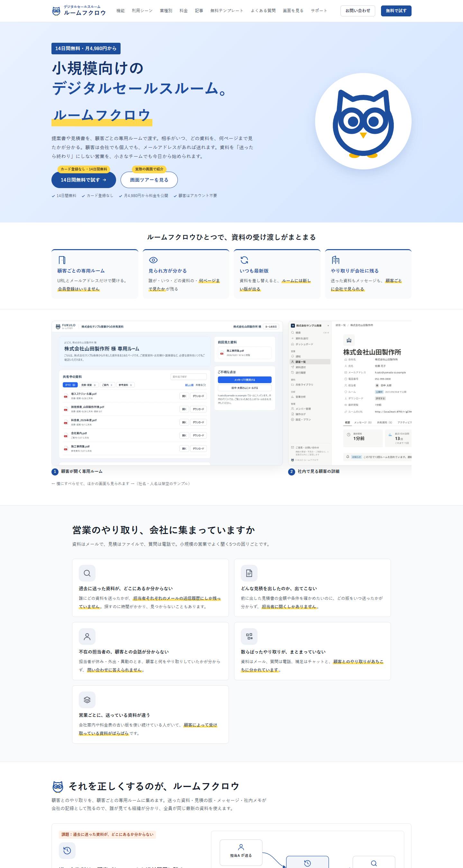Open the 社内で見る顧客の詳細 screenshot preview
Viewport: 463px width, 868px height.
pyautogui.click(x=350, y=393)
